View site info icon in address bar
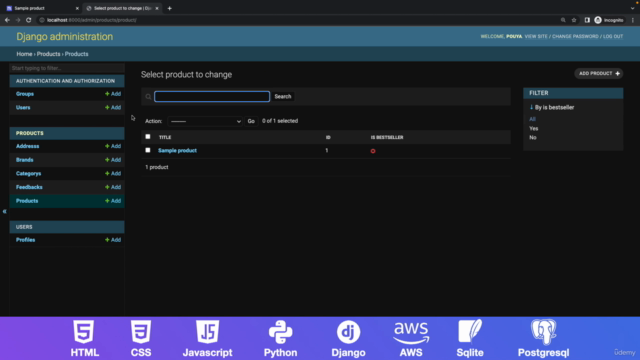 [42, 20]
